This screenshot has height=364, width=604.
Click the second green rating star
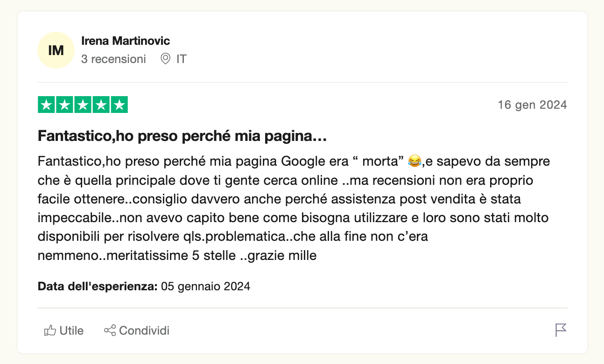[x=64, y=105]
